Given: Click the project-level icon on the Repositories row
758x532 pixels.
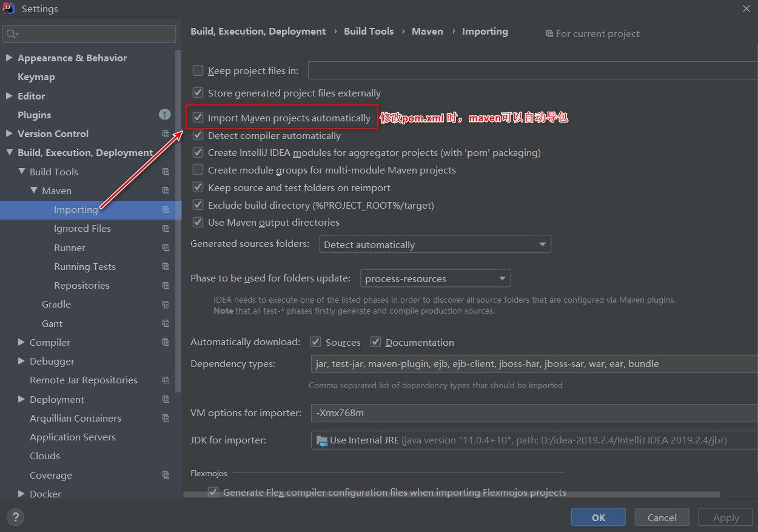Looking at the screenshot, I should pyautogui.click(x=166, y=286).
